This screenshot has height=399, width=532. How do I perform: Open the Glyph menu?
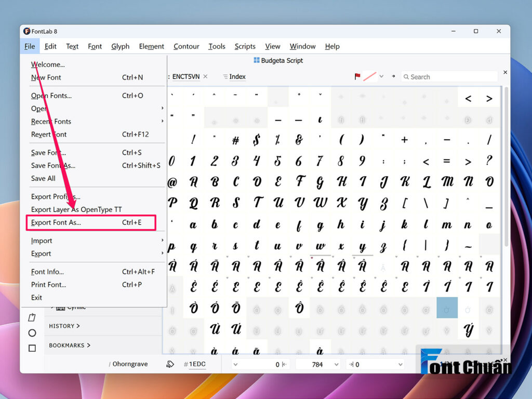(120, 46)
